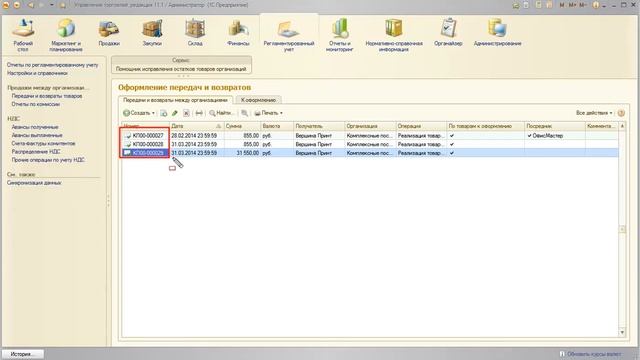Image resolution: width=640 pixels, height=360 pixels.
Task: Open Авансы полученные link
Action: 35,127
